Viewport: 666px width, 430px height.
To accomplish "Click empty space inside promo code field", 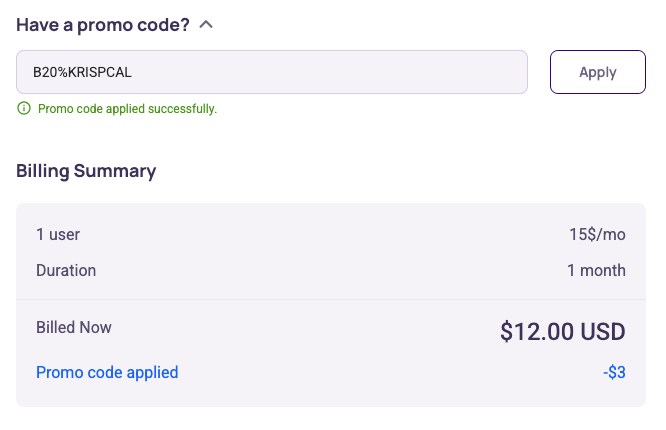I will click(380, 72).
